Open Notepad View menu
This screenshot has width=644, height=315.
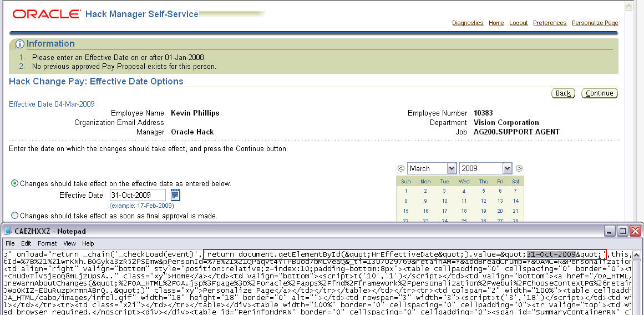[69, 243]
